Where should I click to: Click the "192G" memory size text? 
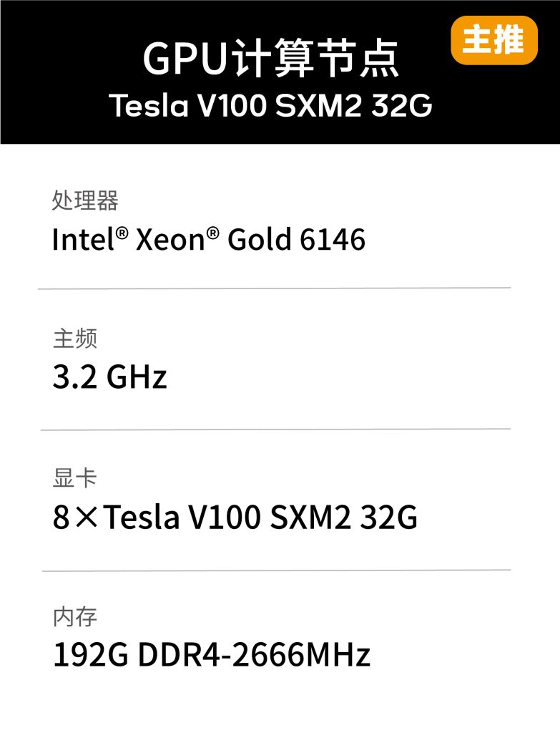tap(90, 656)
